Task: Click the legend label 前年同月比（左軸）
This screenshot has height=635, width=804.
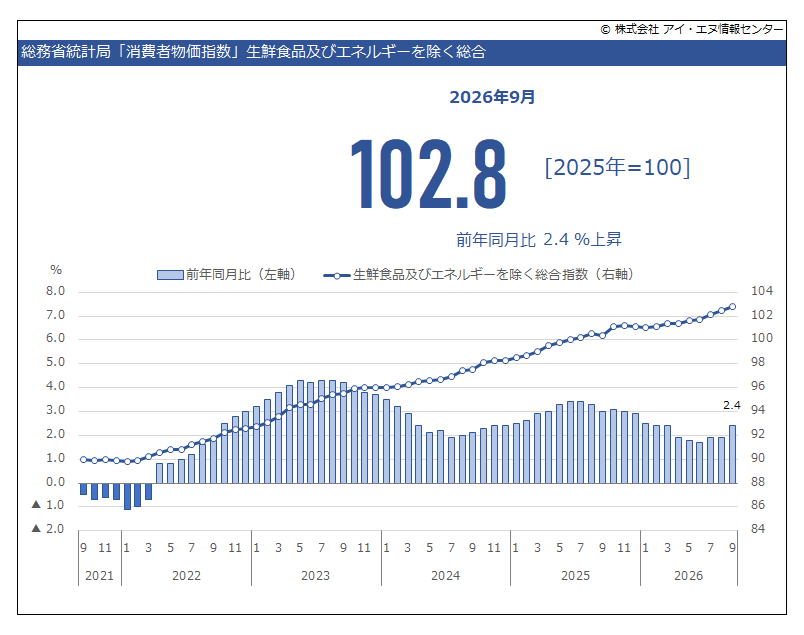Action: [x=241, y=274]
